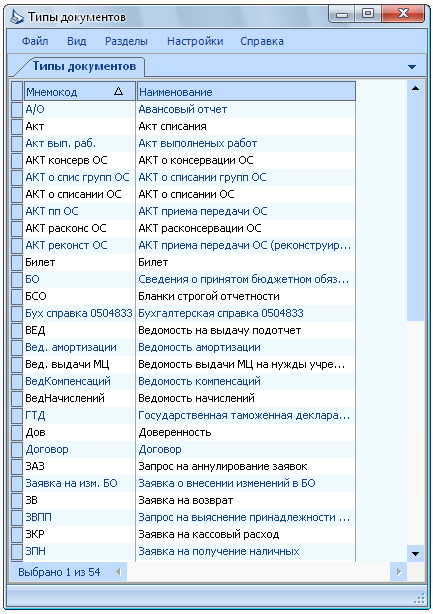Click the vertical scrollbar's up arrow
Screen dimensions: 433x614
click(415, 88)
